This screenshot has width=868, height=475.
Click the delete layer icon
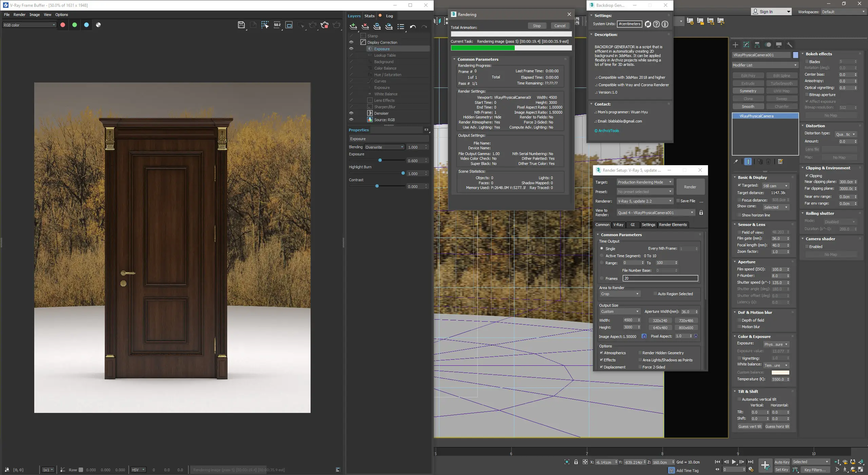click(365, 26)
